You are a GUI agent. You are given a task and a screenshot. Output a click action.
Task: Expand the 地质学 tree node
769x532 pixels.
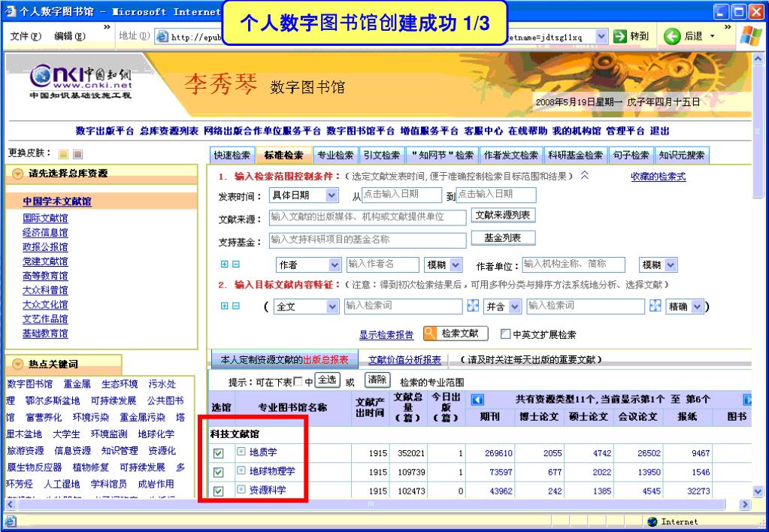[x=241, y=452]
